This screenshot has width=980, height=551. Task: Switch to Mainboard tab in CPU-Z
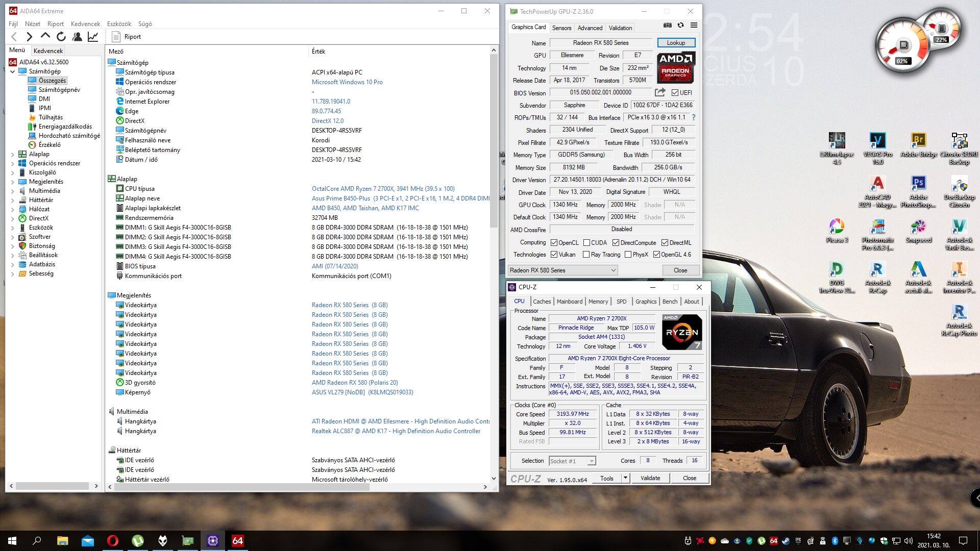point(570,302)
